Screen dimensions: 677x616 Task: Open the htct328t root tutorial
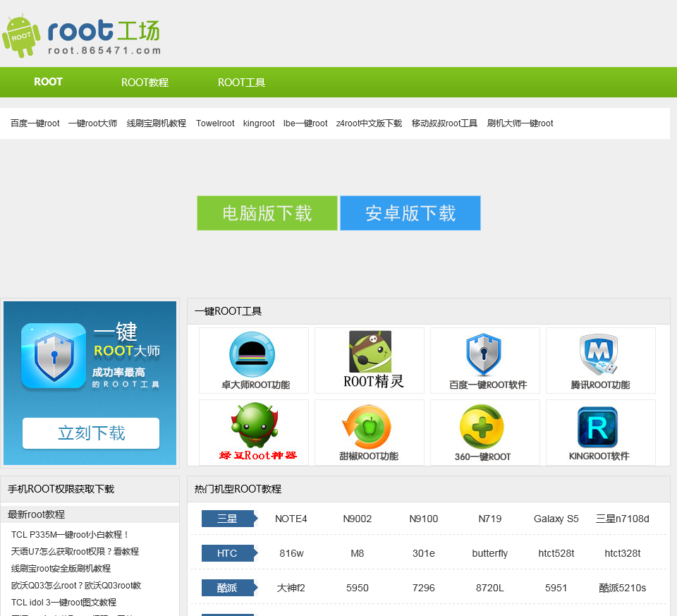[622, 553]
